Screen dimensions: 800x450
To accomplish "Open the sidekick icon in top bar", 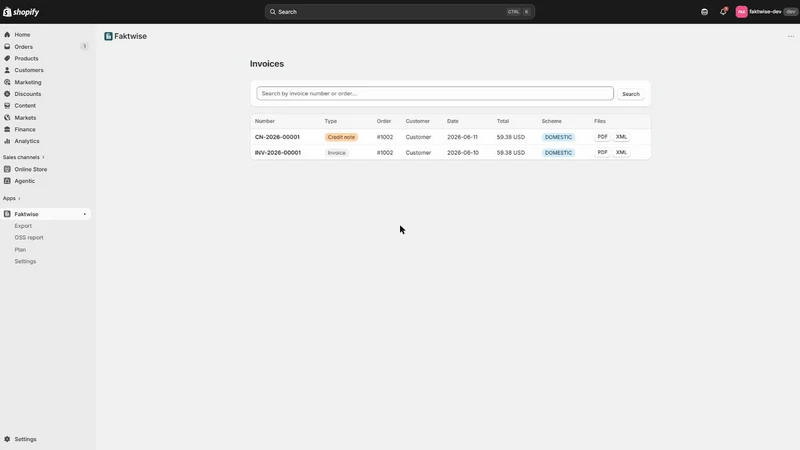I will [704, 12].
